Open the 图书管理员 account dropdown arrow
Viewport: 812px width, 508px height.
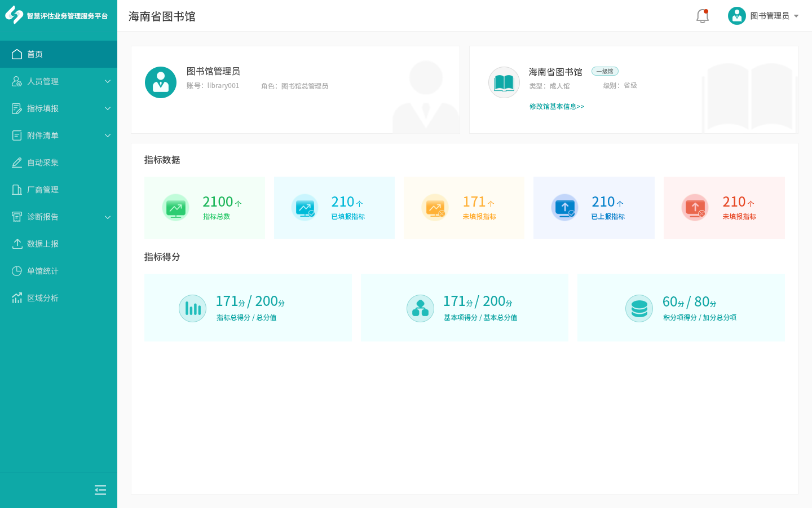(796, 16)
